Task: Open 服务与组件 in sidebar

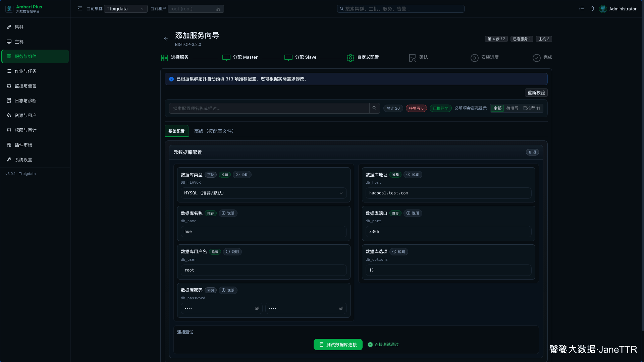Action: point(35,56)
